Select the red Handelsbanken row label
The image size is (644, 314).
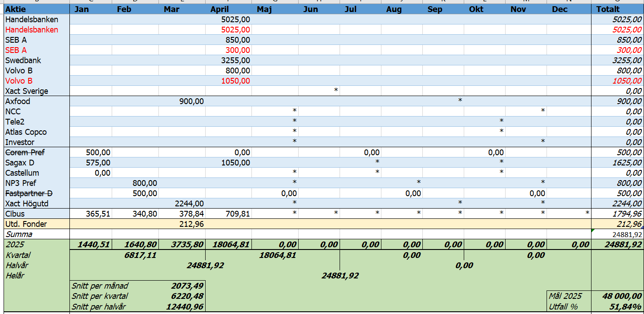[x=32, y=30]
